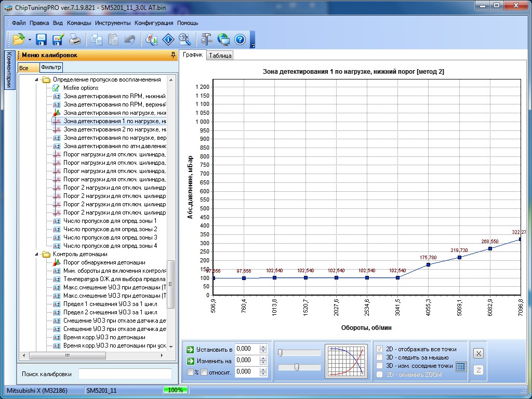Click the firmware info diamond icon
532x399 pixels.
point(168,39)
